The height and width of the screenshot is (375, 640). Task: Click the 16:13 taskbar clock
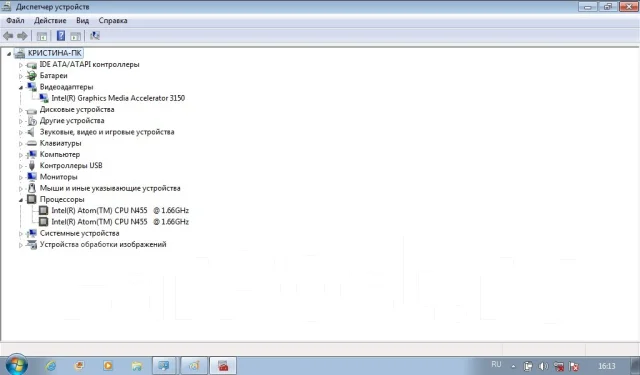(607, 366)
